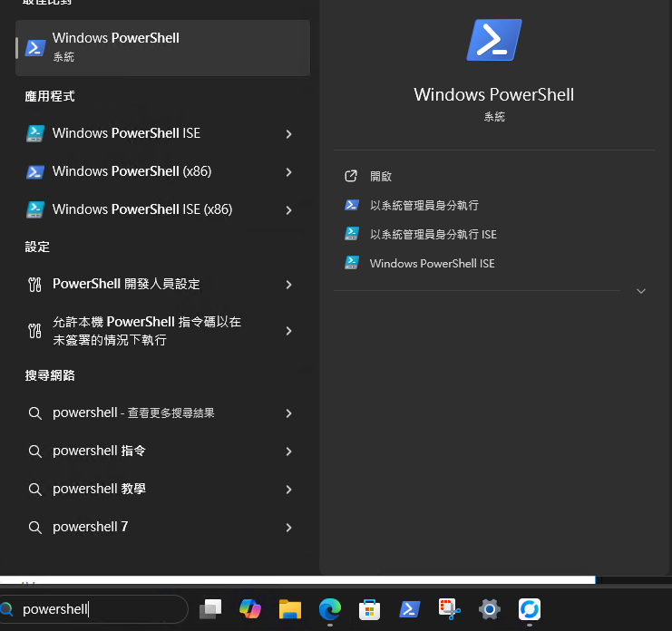672x631 pixels.
Task: Open Microsoft Store from taskbar
Action: click(x=369, y=609)
